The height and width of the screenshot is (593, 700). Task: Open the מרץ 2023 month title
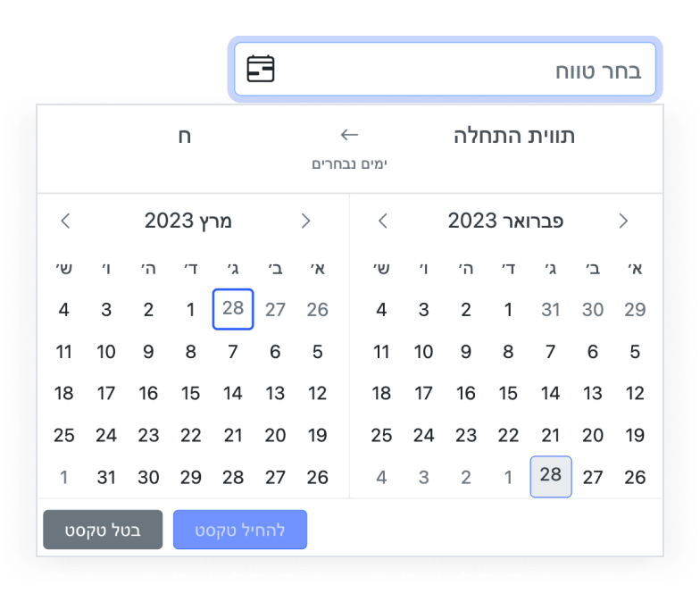(x=188, y=221)
